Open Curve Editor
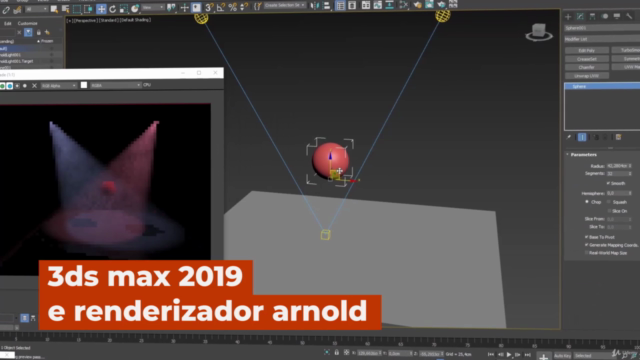The height and width of the screenshot is (360, 640). [378, 5]
